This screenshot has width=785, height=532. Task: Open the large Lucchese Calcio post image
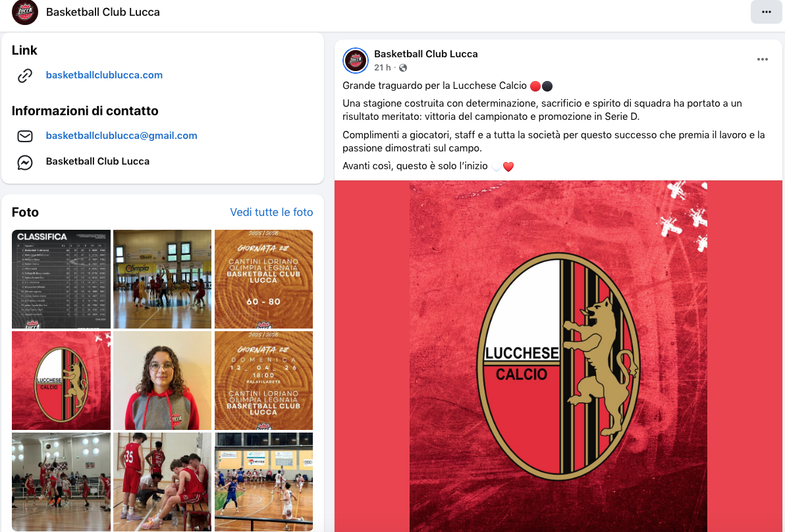(558, 356)
